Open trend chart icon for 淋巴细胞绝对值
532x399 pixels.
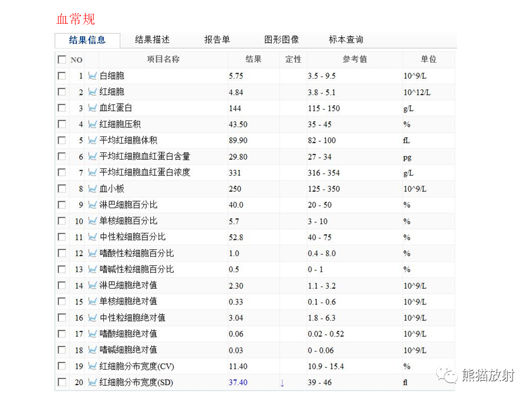click(93, 285)
